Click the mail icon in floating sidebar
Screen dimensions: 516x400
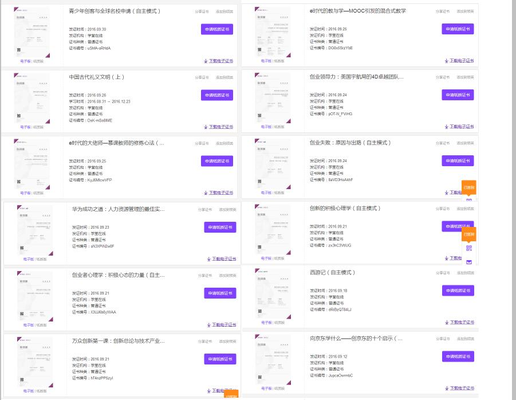(469, 262)
